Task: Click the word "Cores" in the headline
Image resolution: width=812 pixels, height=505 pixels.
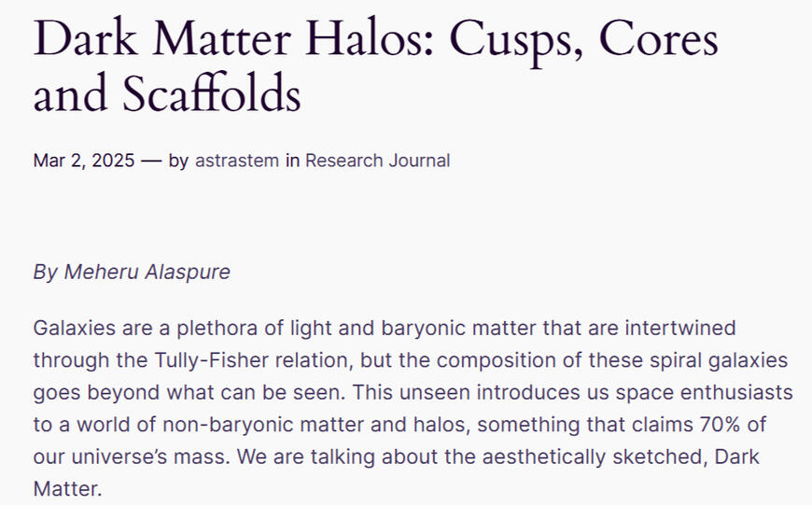Action: click(659, 39)
